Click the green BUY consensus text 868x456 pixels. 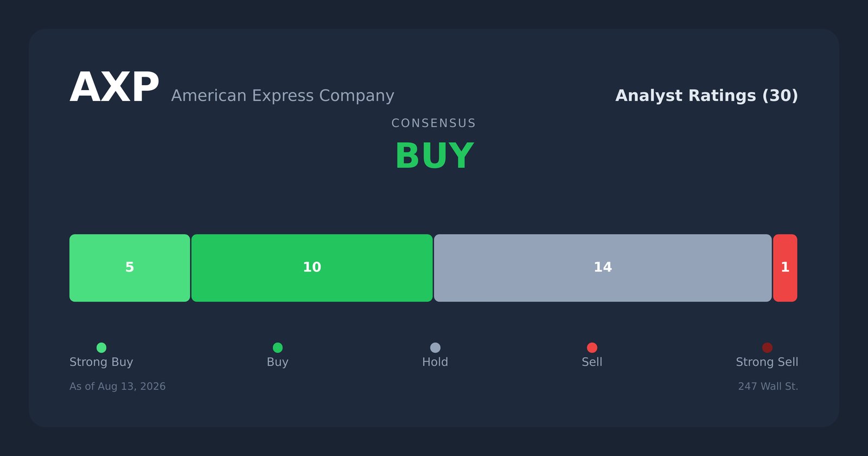click(x=434, y=156)
